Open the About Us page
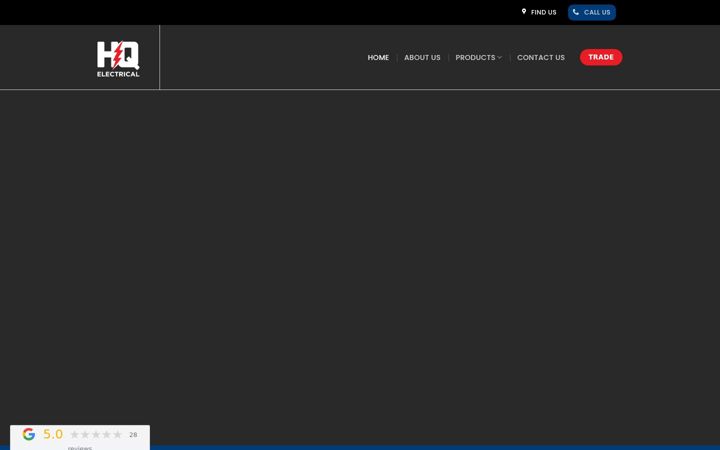The height and width of the screenshot is (450, 720). pyautogui.click(x=422, y=57)
